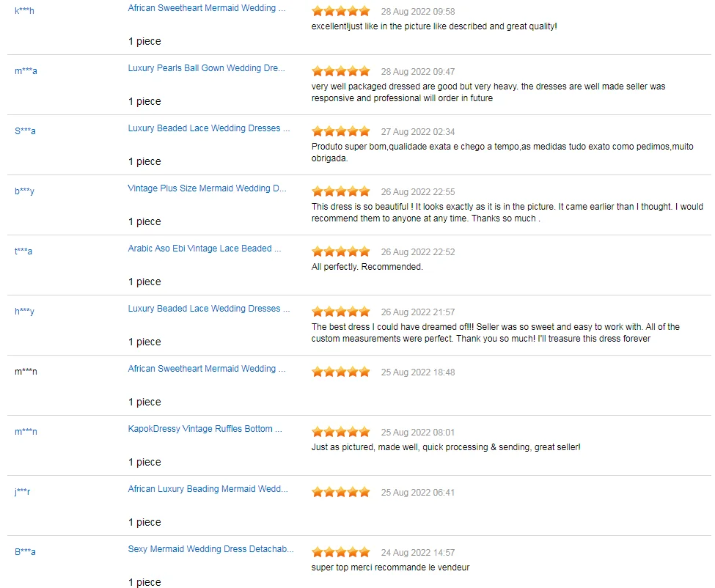This screenshot has width=715, height=588.
Task: Click star rating of k***h's review
Action: tap(341, 11)
